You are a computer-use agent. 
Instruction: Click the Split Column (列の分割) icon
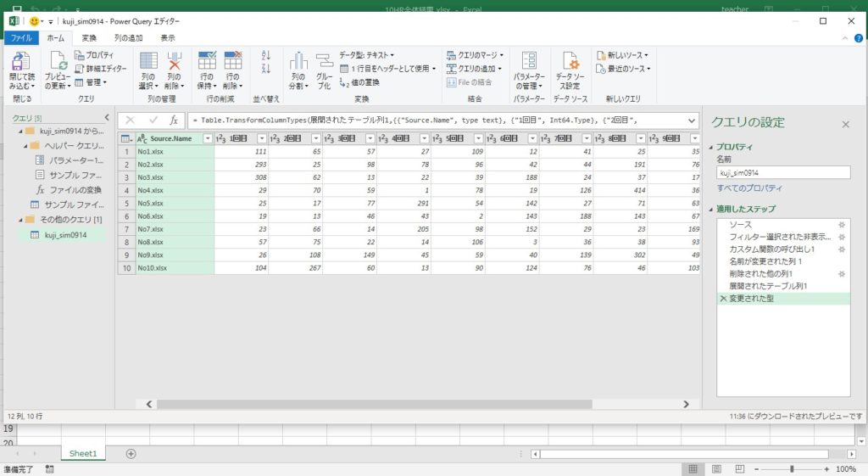pyautogui.click(x=298, y=61)
